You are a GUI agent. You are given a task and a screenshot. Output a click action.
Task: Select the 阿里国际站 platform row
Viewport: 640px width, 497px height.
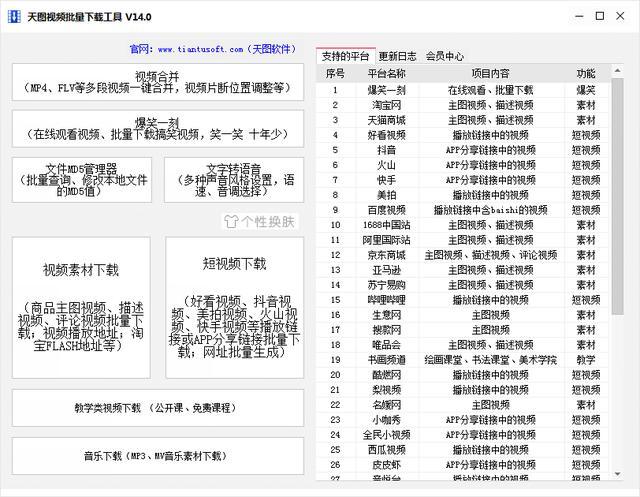pos(462,240)
